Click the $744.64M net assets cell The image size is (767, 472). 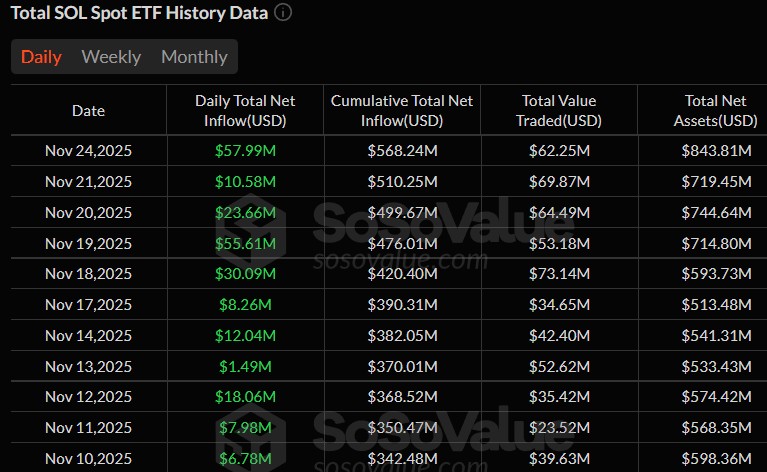point(717,213)
